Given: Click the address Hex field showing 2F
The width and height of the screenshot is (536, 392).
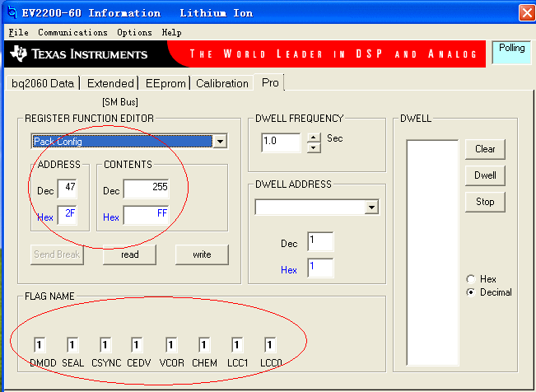Looking at the screenshot, I should [x=68, y=215].
